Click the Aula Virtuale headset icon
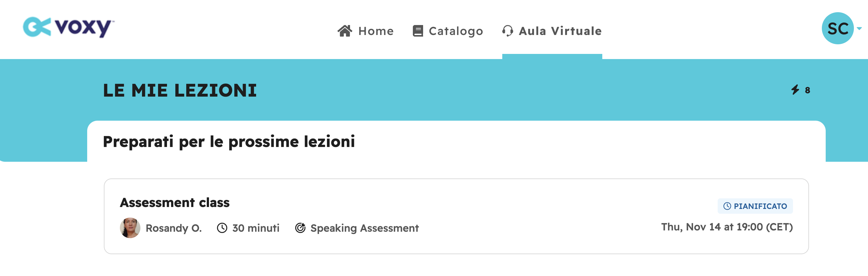 [x=507, y=31]
